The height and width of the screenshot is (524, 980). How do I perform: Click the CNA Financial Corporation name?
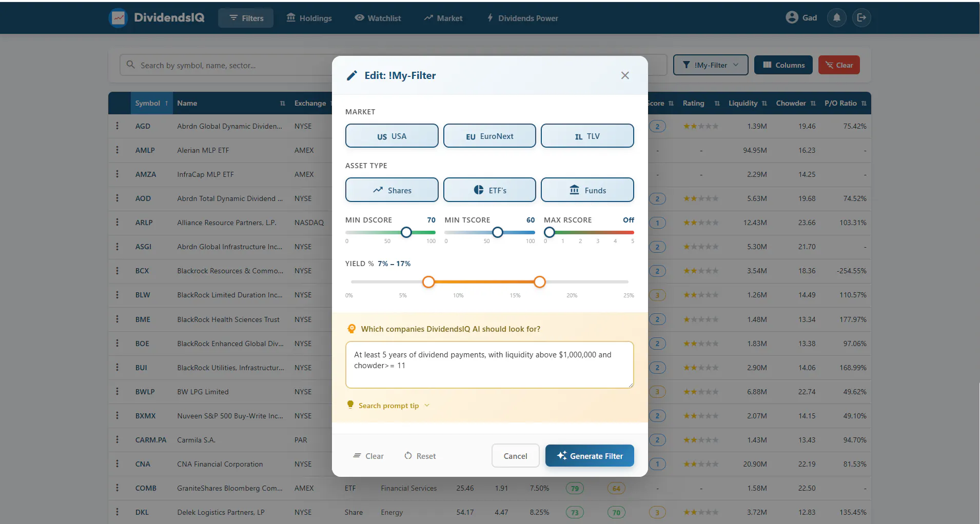click(x=220, y=464)
